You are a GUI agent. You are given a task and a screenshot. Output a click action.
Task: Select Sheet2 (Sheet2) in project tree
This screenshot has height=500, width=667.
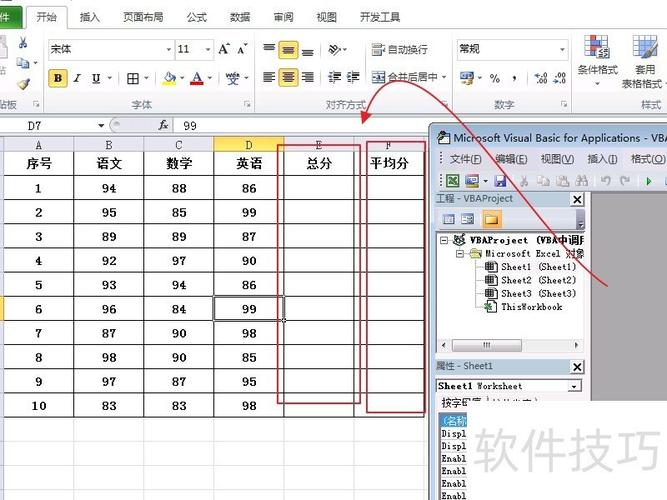(530, 280)
